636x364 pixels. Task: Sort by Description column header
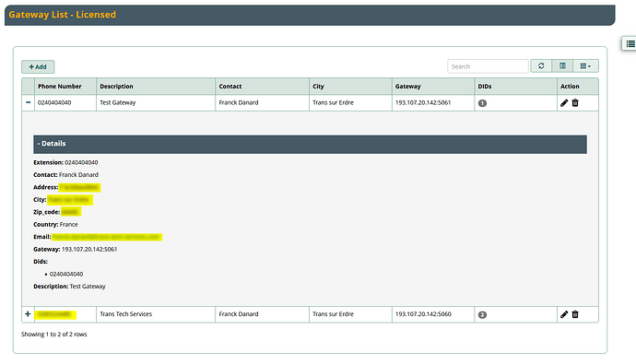(x=116, y=87)
